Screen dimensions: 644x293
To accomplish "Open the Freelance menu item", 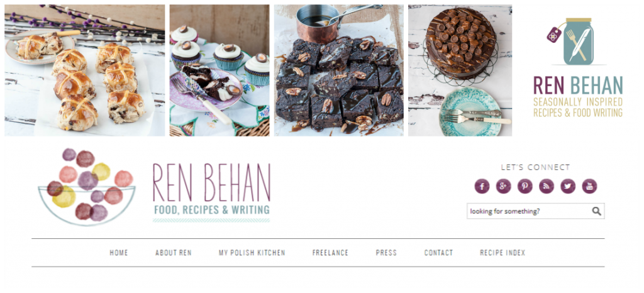I will (x=330, y=253).
